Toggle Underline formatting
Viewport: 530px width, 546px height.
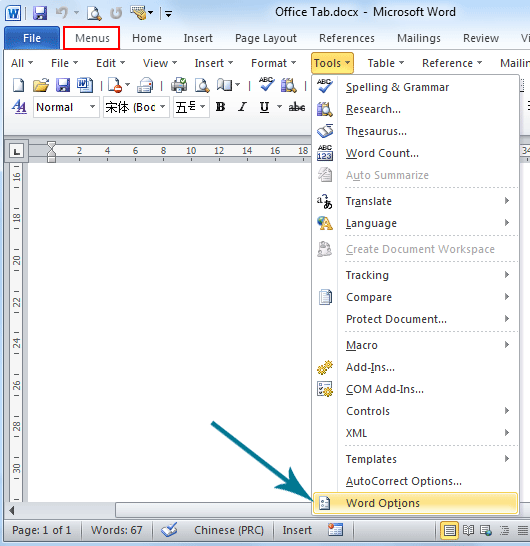click(x=264, y=107)
